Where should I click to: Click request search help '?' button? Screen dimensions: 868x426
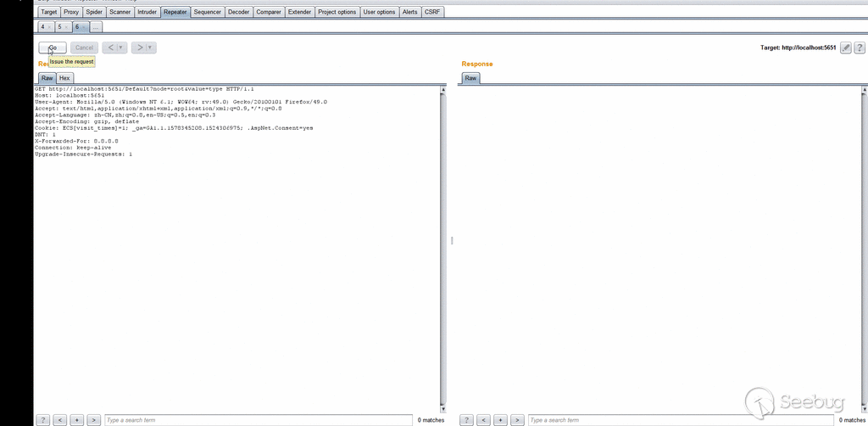pyautogui.click(x=42, y=420)
